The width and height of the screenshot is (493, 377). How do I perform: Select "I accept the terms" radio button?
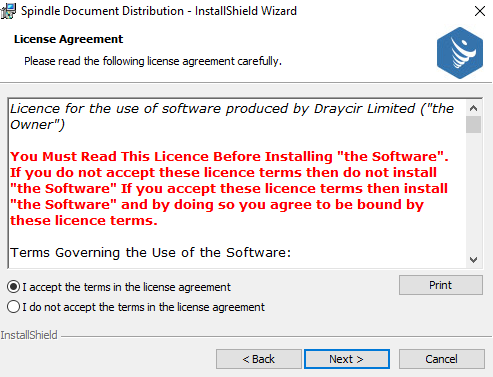pyautogui.click(x=14, y=287)
